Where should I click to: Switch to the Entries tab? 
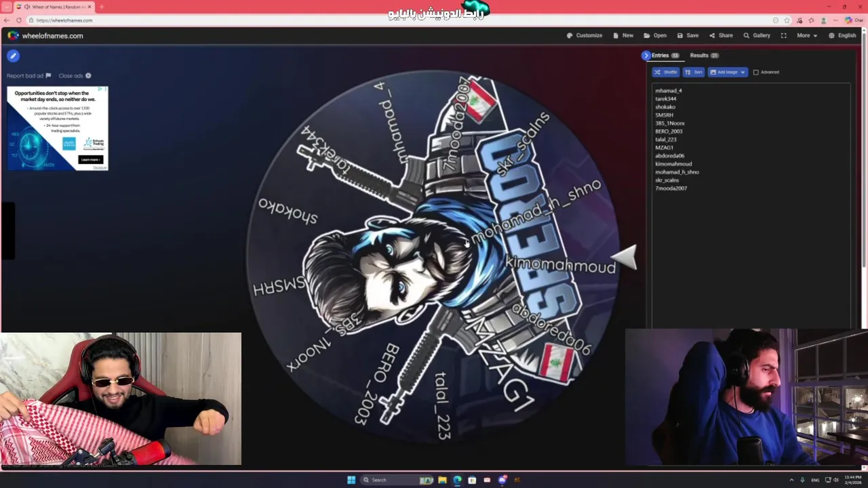[x=665, y=56]
